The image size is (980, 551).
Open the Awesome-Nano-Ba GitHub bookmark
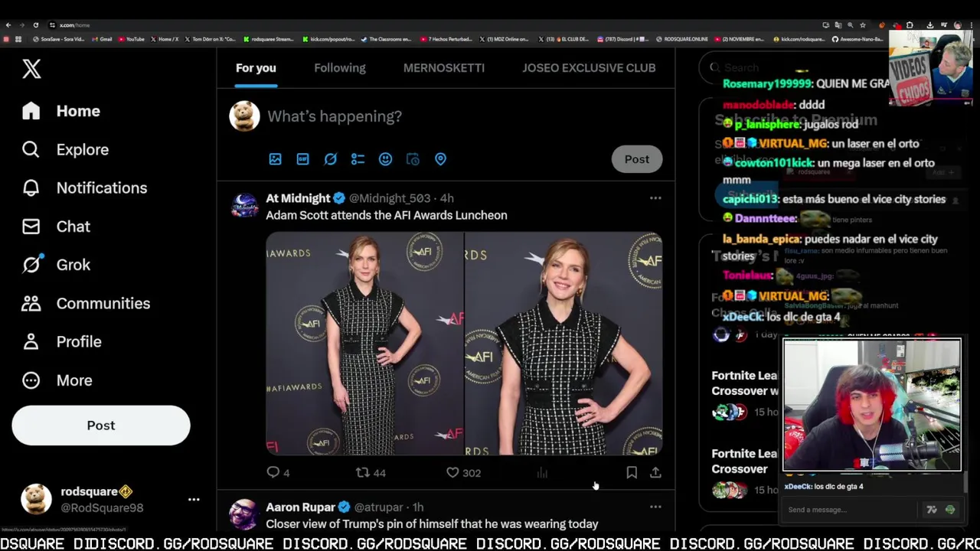coord(857,39)
